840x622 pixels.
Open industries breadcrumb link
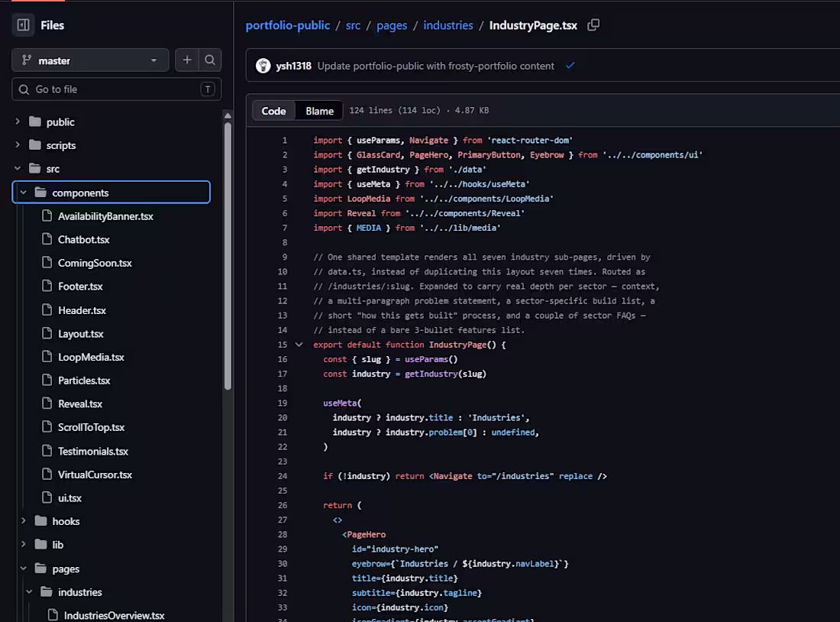tap(447, 25)
